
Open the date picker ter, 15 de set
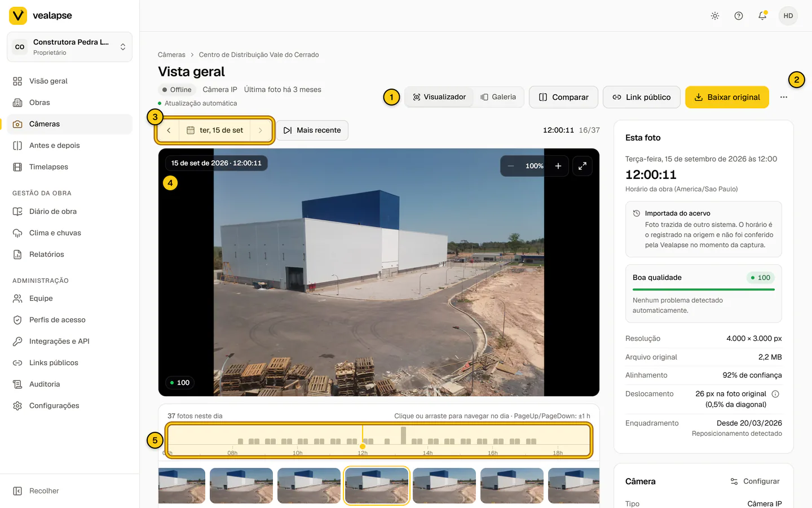(215, 130)
